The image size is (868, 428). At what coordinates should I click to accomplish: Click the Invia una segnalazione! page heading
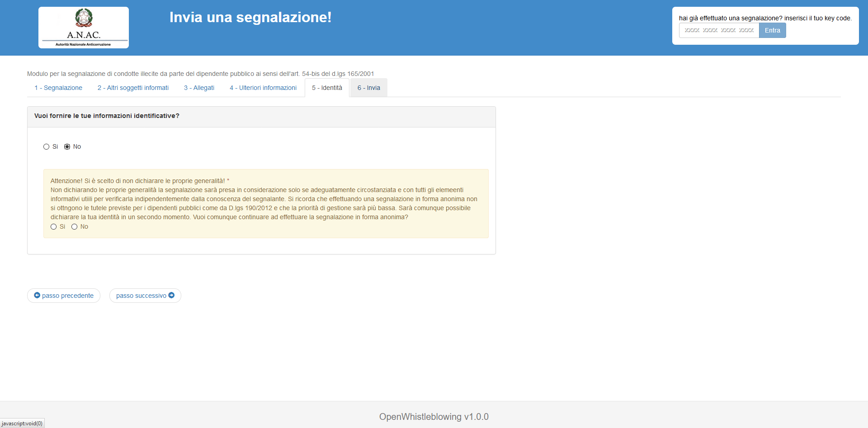pos(250,17)
